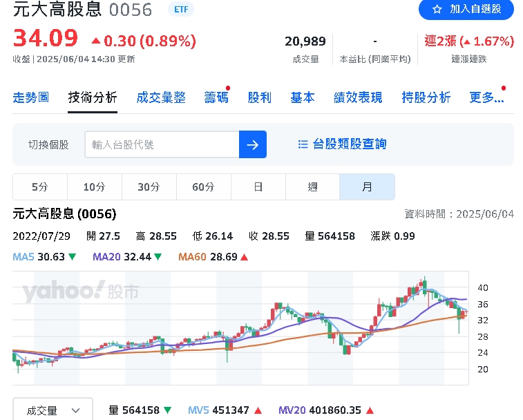
Task: Open the 成交量 indicator dropdown
Action: pyautogui.click(x=53, y=410)
